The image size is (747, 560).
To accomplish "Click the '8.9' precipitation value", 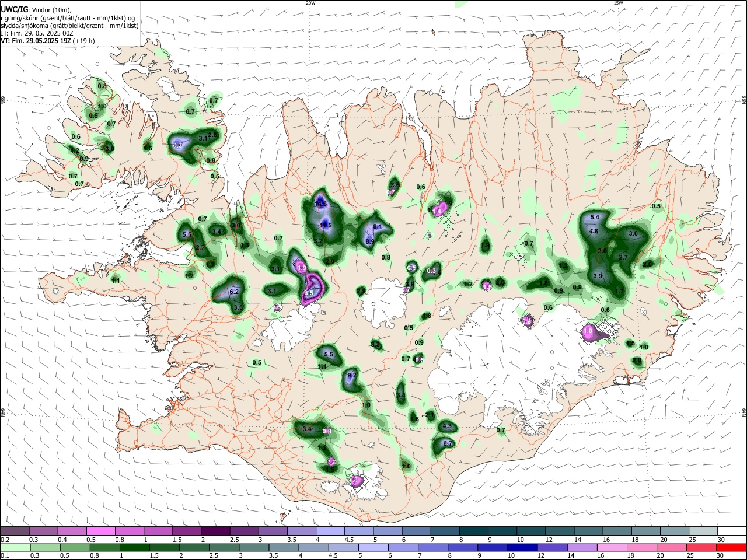I will pos(369,242).
